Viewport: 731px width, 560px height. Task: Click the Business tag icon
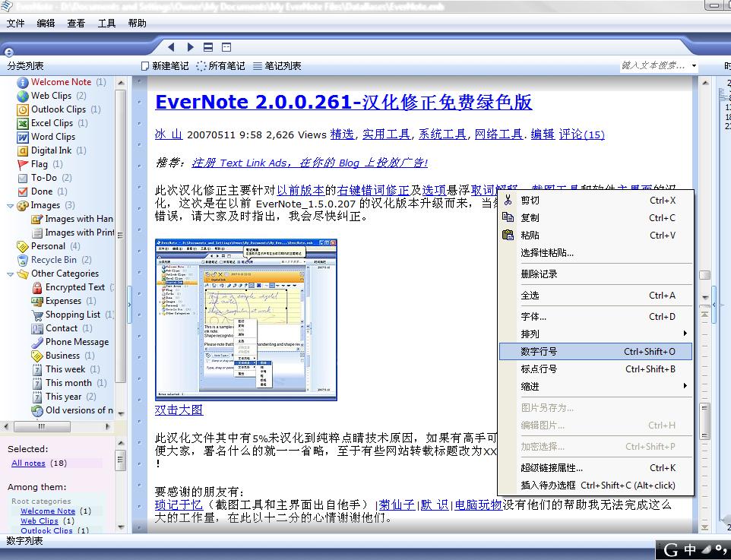(x=37, y=356)
